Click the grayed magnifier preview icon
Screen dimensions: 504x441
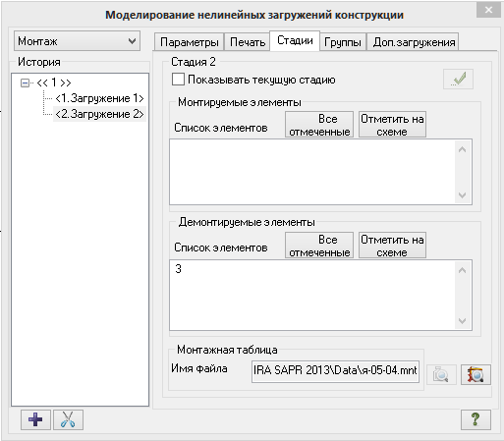pos(441,374)
